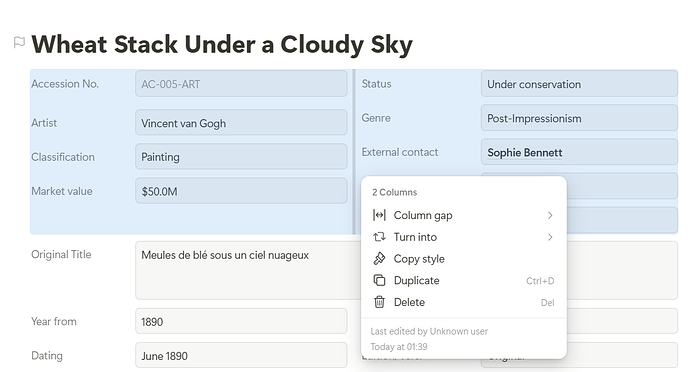690x372 pixels.
Task: Click the flag icon beside the page title
Action: tap(19, 43)
